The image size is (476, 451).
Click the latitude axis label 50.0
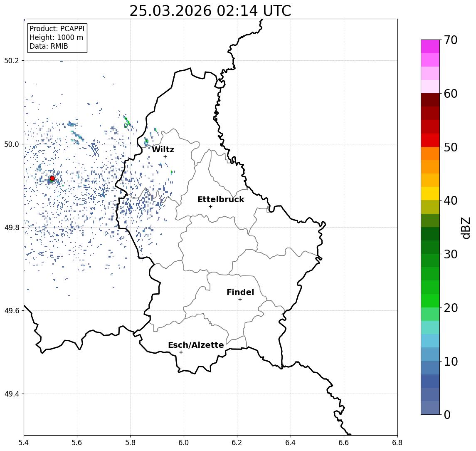click(12, 144)
